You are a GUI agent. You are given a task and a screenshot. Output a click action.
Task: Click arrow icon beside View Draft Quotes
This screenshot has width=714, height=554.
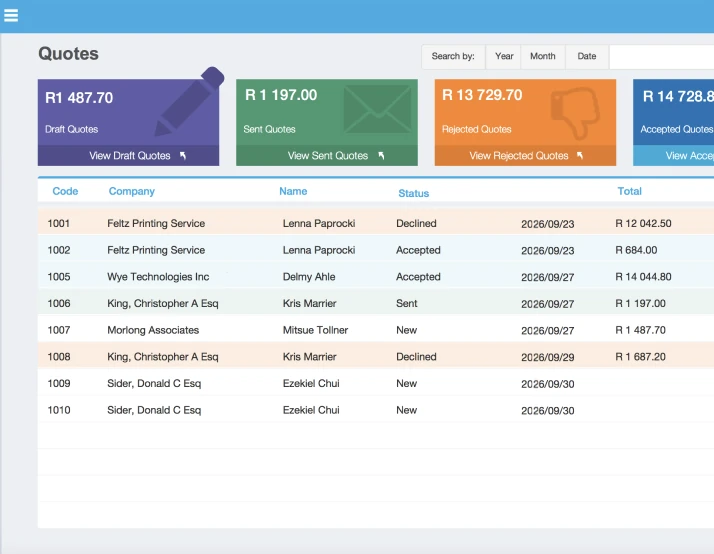coord(183,156)
